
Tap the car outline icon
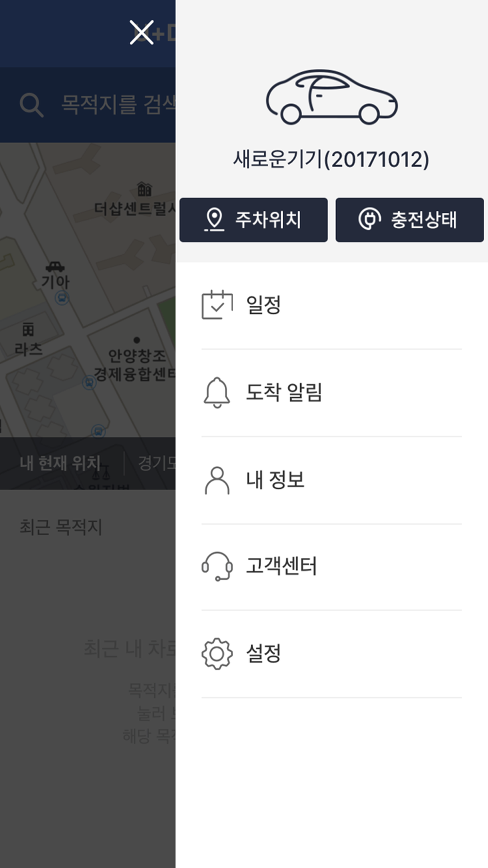[x=331, y=97]
